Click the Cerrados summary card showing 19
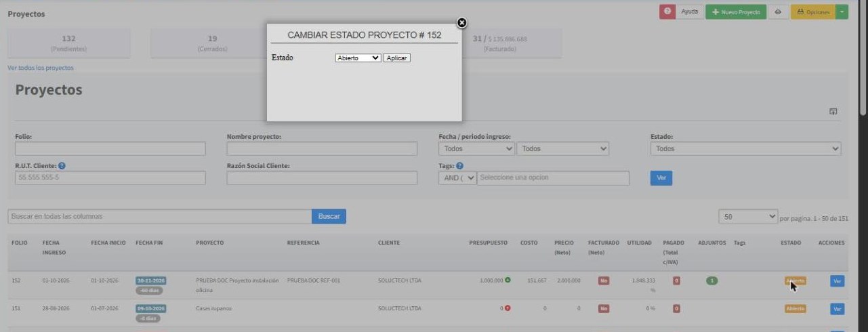The width and height of the screenshot is (868, 332). click(x=212, y=43)
